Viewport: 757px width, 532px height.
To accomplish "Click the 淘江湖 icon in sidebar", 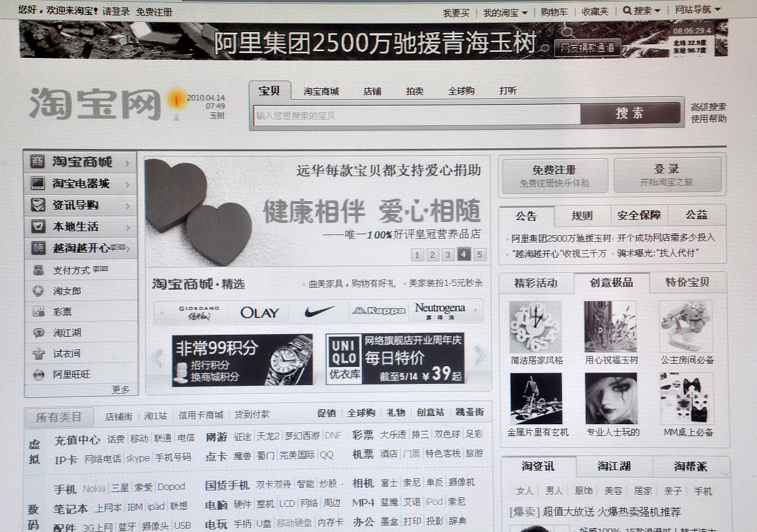I will pos(39,332).
